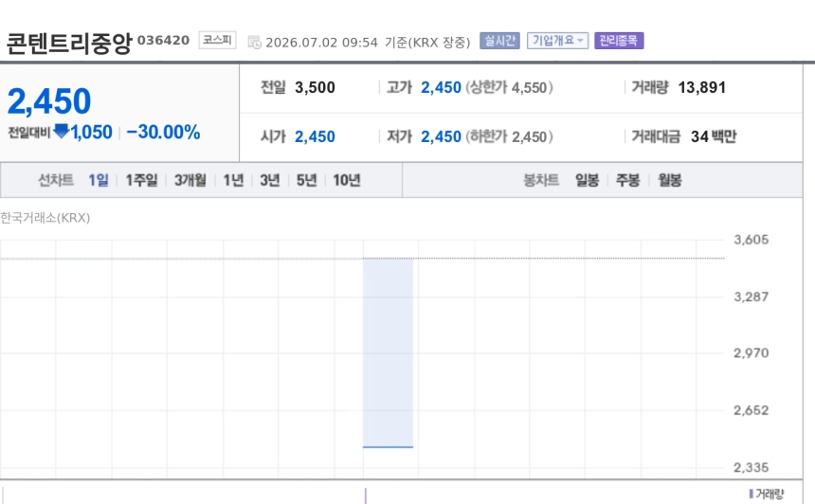Click the blue down-arrow change indicator icon
815x504 pixels.
coord(62,131)
